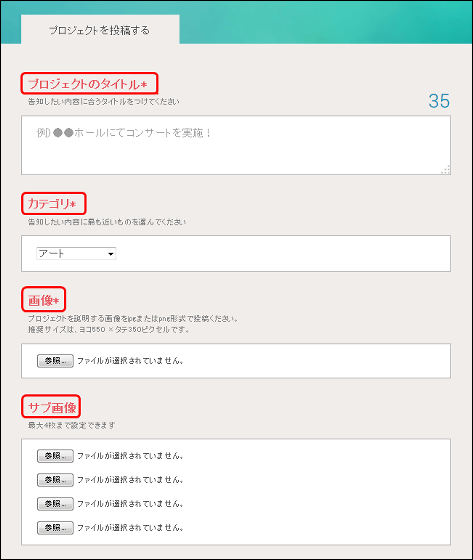The image size is (473, 560).
Task: Click 参照 button under 画像 section
Action: 55,361
